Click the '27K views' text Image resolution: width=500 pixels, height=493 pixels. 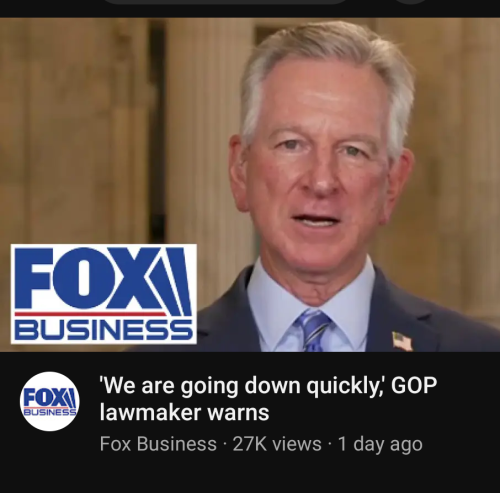pyautogui.click(x=277, y=444)
